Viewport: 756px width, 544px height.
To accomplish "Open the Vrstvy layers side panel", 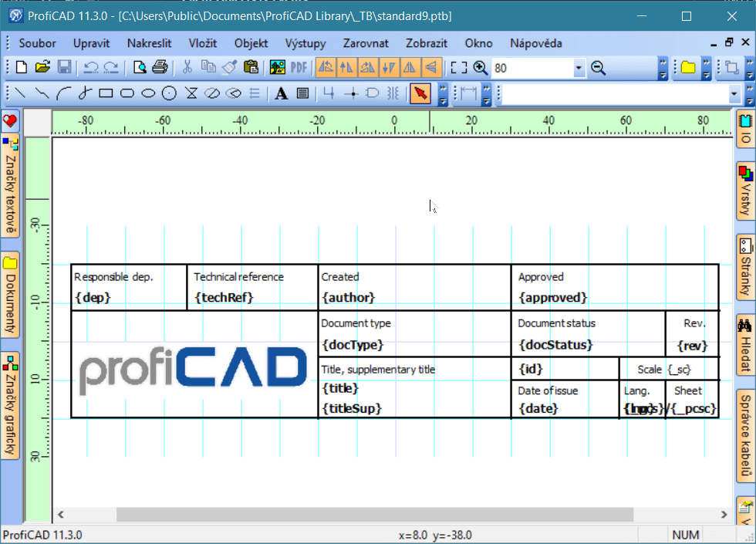I will tap(745, 191).
